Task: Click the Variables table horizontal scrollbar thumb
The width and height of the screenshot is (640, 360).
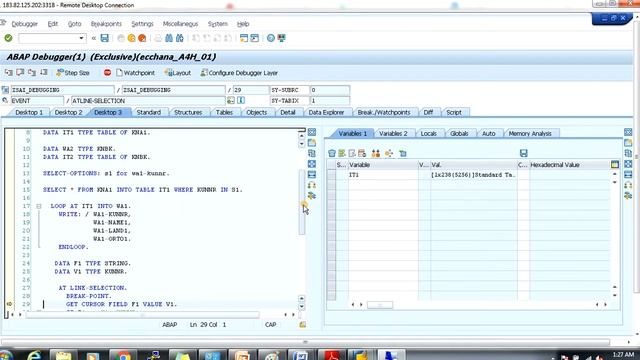Action: [x=380, y=305]
